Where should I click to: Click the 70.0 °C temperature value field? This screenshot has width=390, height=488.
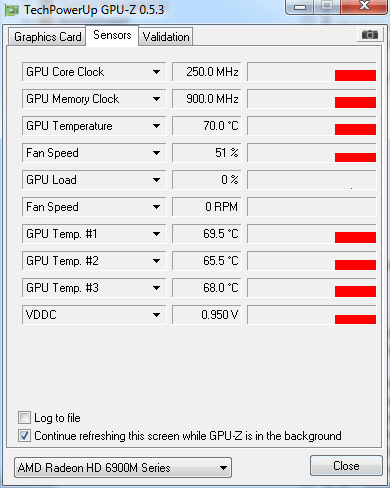[206, 126]
